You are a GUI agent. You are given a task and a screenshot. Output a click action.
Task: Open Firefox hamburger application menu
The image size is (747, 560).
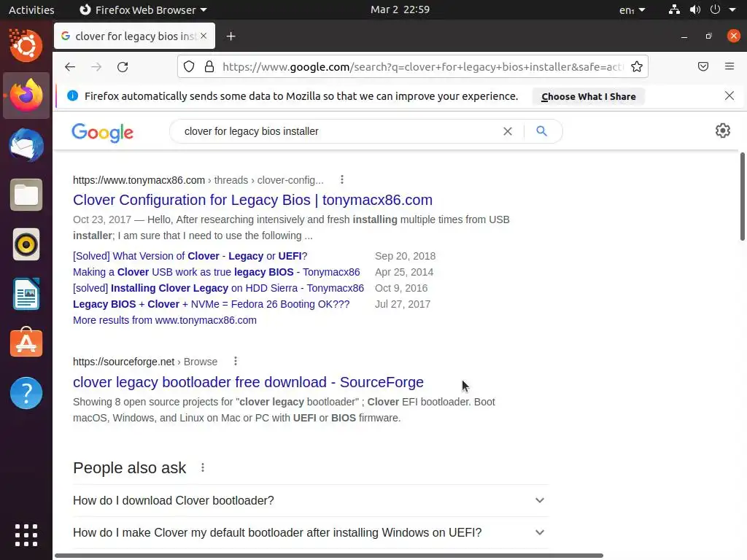coord(729,66)
